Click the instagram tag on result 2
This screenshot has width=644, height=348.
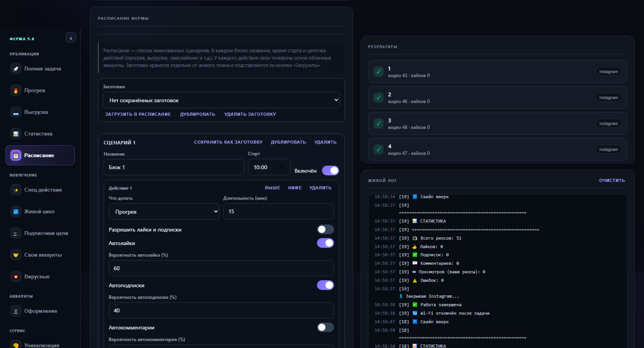pyautogui.click(x=608, y=98)
